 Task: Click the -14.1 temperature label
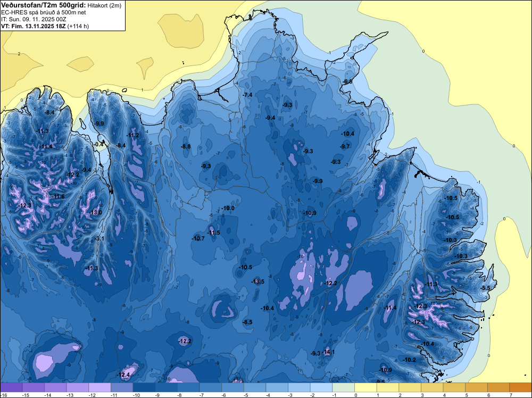[x=329, y=352]
